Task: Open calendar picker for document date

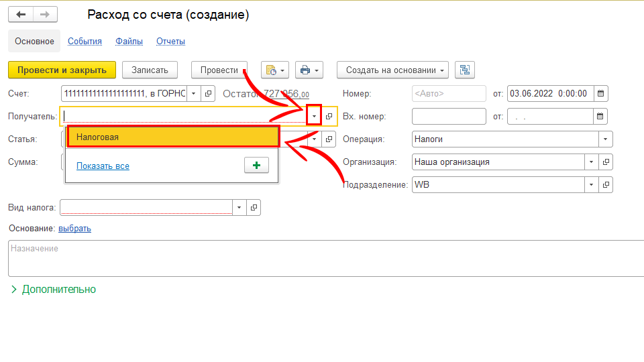Action: [x=601, y=94]
